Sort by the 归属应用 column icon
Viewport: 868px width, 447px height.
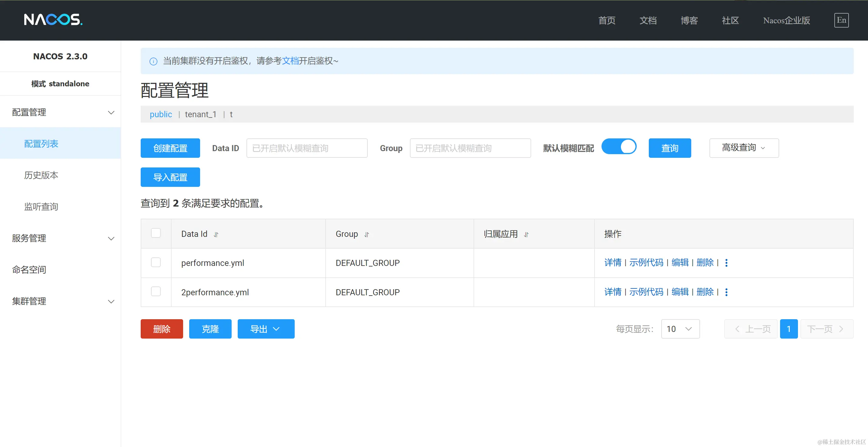526,235
